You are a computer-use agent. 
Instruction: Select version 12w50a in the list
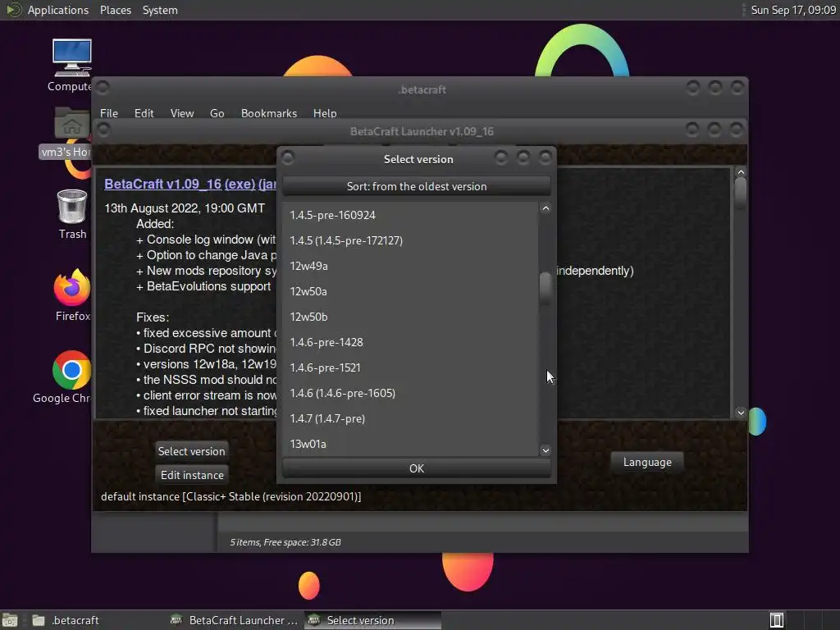point(410,291)
